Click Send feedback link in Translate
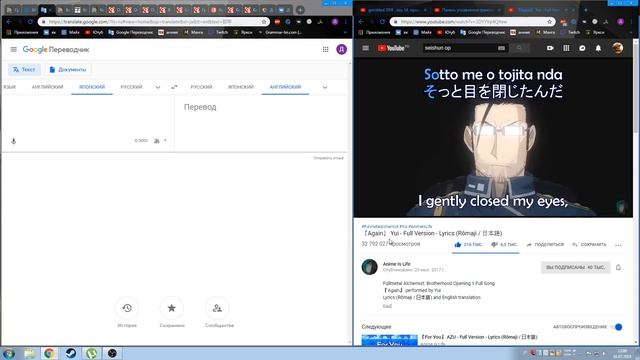Viewport: 640px width, 360px height. [x=328, y=158]
